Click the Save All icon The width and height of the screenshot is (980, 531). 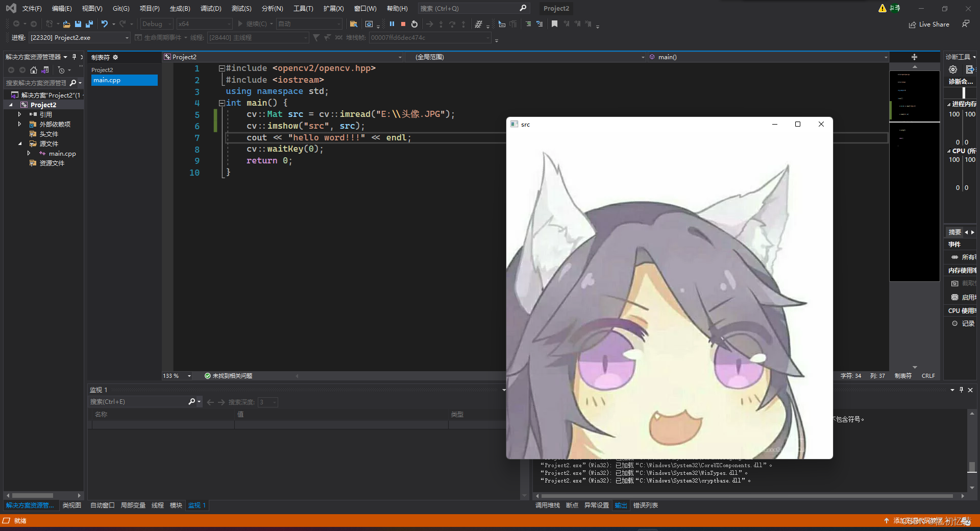click(x=89, y=24)
